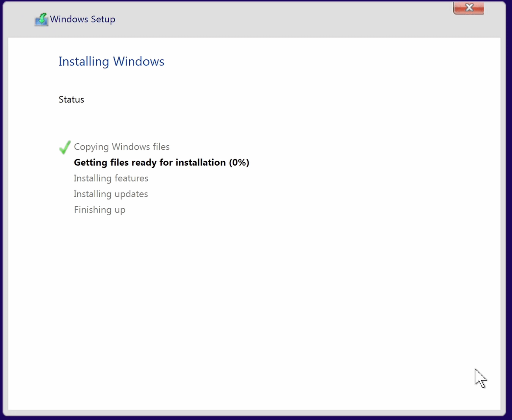The image size is (512, 420).
Task: Click the X icon on the close button
Action: (x=468, y=7)
